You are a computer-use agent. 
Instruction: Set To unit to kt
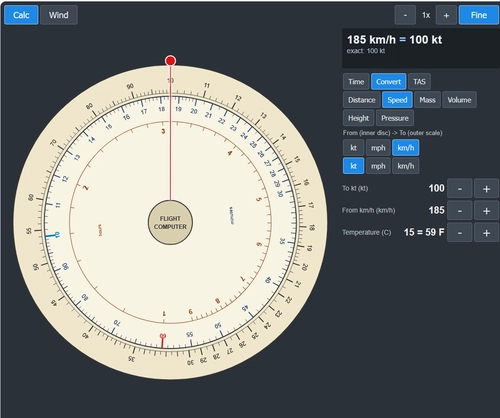click(353, 166)
